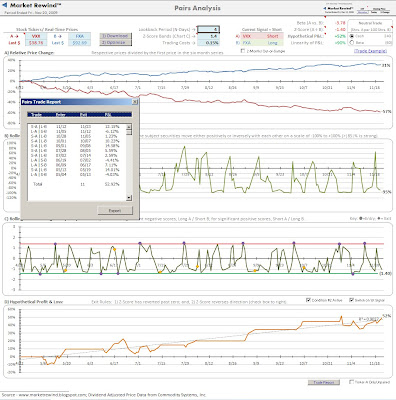Viewport: 396px width, 400px height.
Task: Click the Total row in the trade report
Action: coord(77,184)
